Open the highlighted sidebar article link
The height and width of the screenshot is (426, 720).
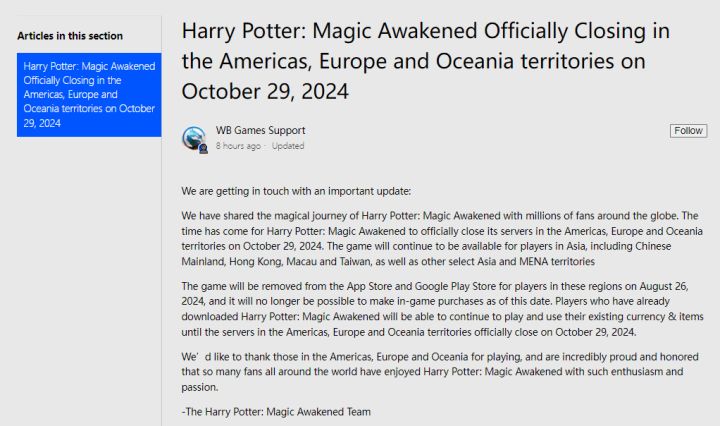[x=88, y=94]
